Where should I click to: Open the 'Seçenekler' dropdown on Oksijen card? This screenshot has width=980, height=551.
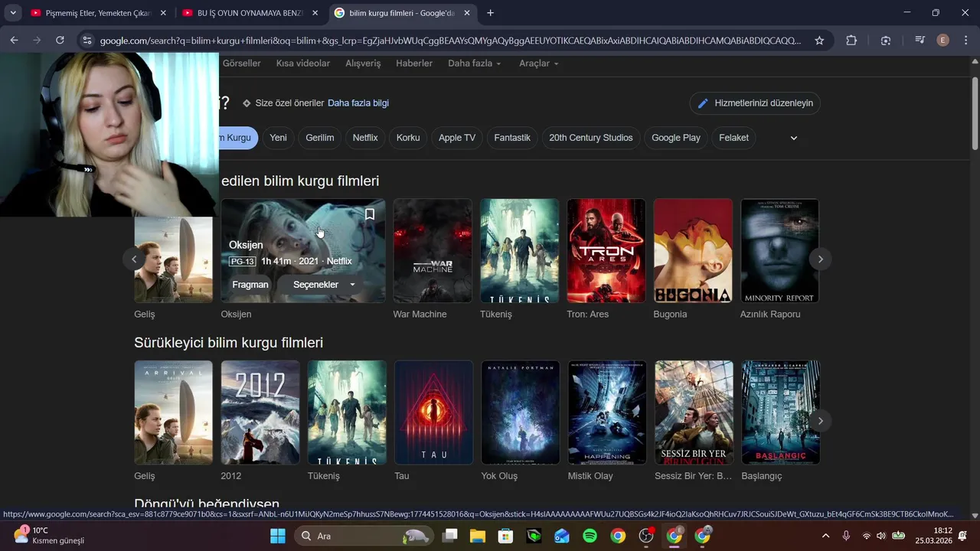click(x=325, y=285)
